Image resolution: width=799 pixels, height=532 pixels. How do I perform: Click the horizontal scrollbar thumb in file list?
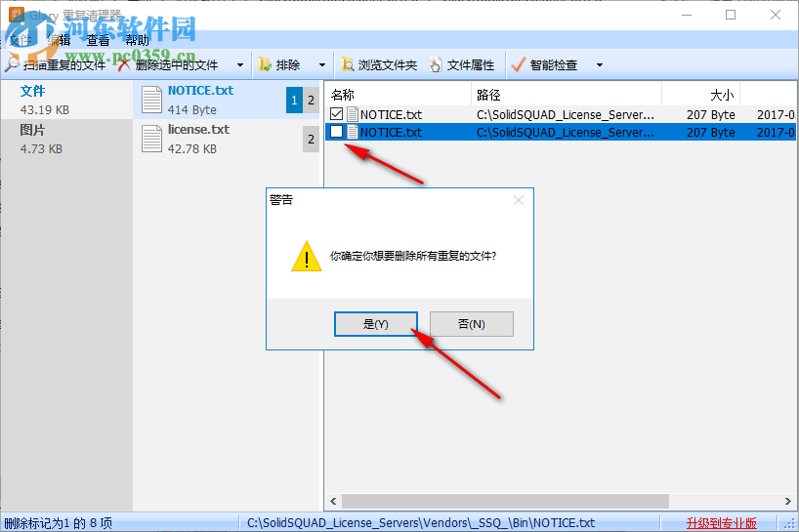505,501
